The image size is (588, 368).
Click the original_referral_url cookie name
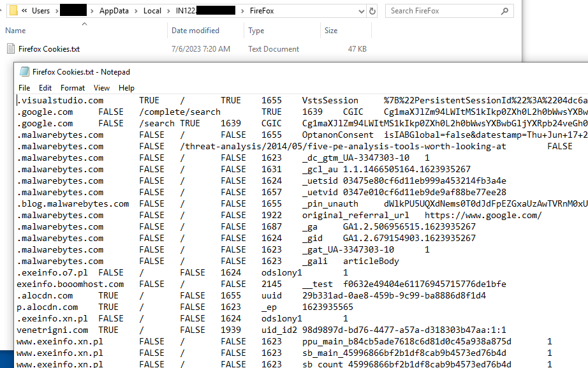pyautogui.click(x=355, y=216)
